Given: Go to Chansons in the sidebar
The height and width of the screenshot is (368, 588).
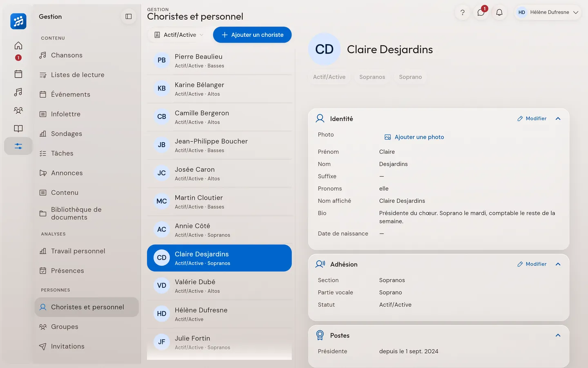Looking at the screenshot, I should [x=87, y=55].
